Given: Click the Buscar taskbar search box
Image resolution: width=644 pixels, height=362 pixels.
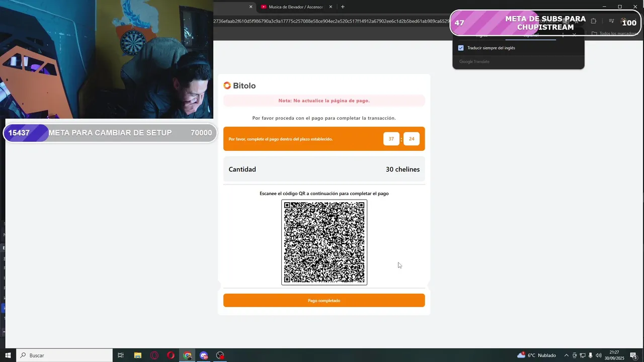Looking at the screenshot, I should [x=64, y=355].
